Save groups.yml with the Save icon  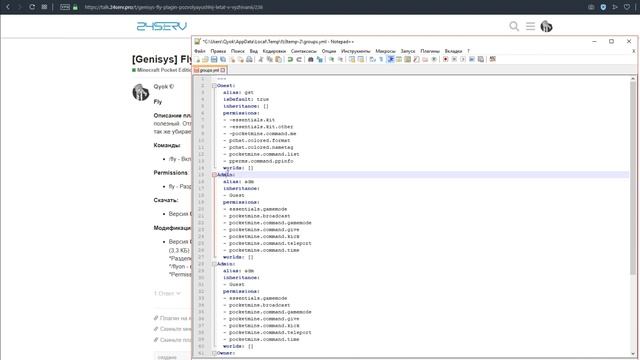(x=214, y=60)
